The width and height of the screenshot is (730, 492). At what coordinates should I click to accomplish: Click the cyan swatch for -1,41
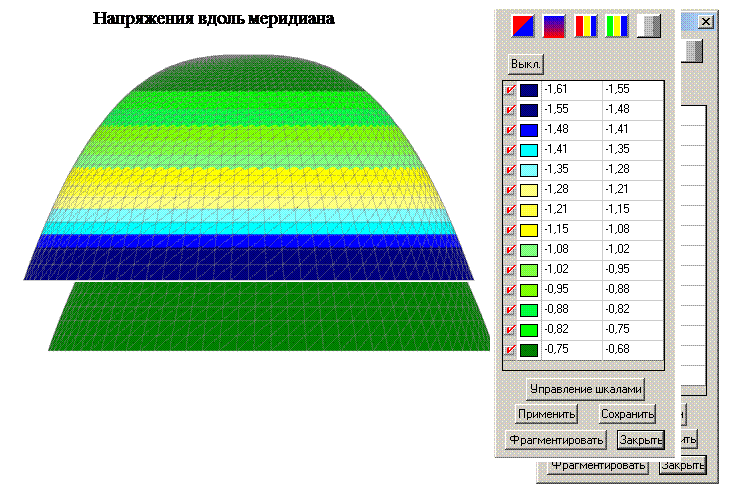point(529,150)
